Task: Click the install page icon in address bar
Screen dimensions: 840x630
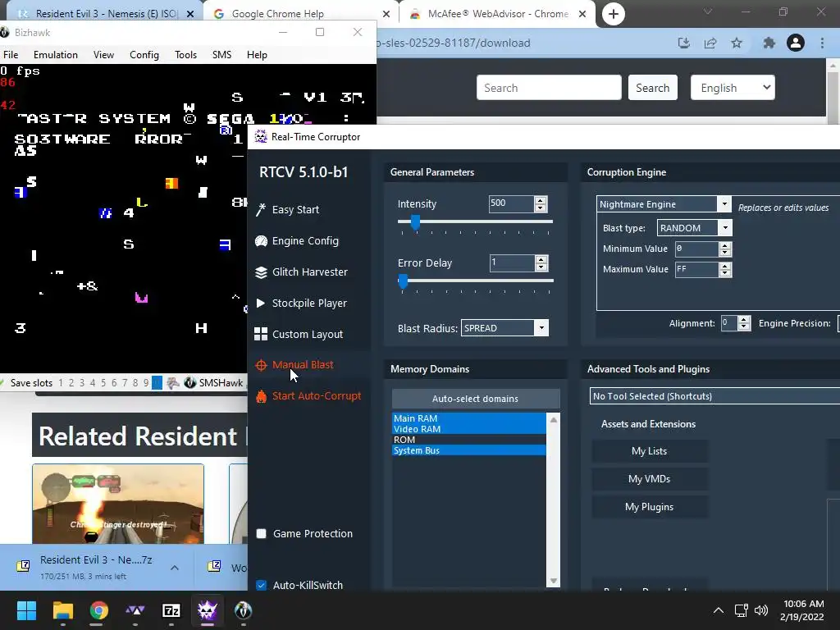Action: point(684,43)
